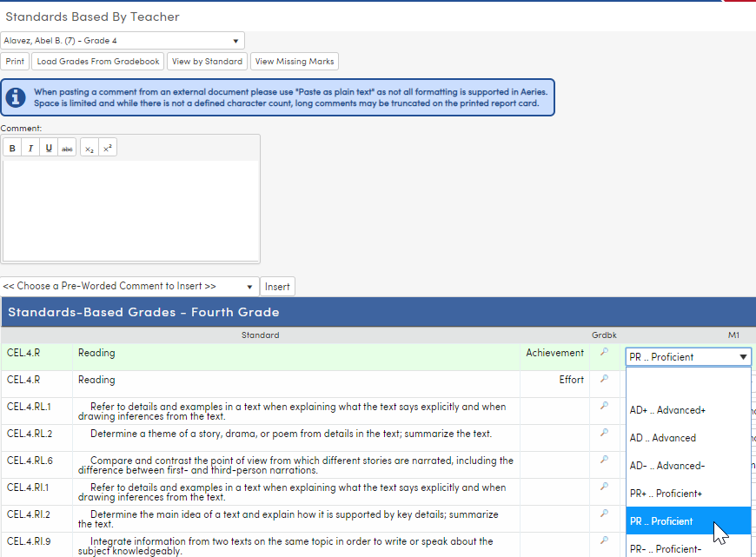Click the magnifier icon on the CEL.4.RL.2 row
Image resolution: width=756 pixels, height=557 pixels.
604,433
